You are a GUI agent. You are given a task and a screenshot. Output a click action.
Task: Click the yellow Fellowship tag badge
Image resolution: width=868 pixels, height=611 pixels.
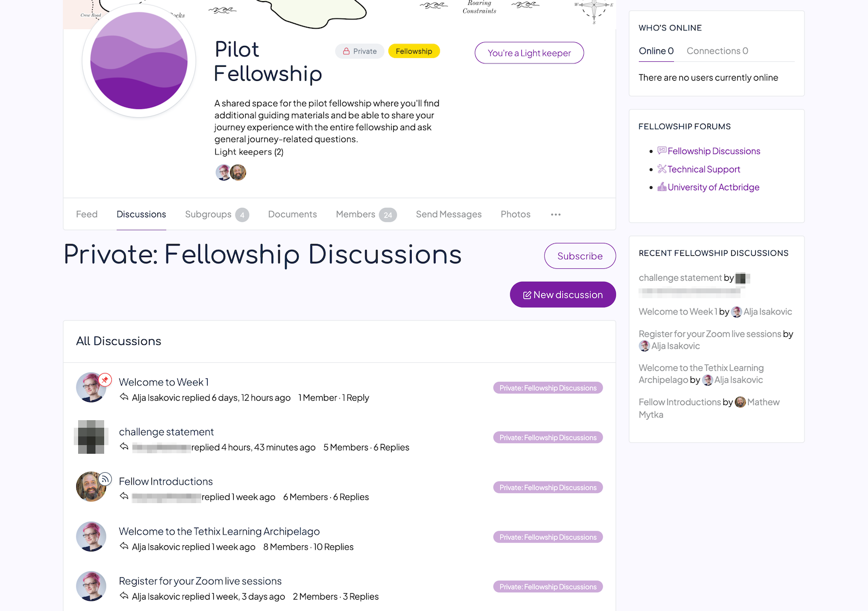[414, 51]
